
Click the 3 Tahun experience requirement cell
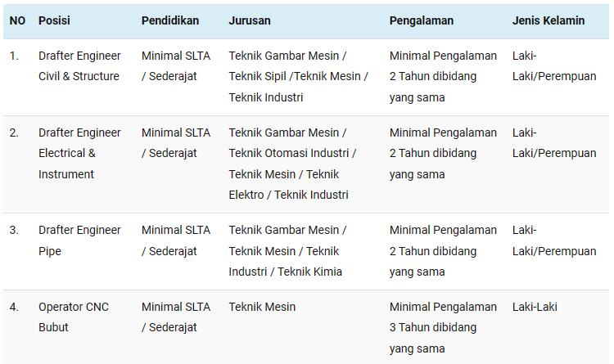click(443, 327)
